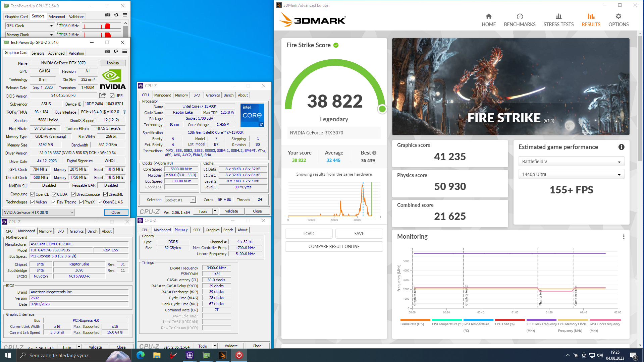
Task: Toggle the CUDA checkbox
Action: 54,194
